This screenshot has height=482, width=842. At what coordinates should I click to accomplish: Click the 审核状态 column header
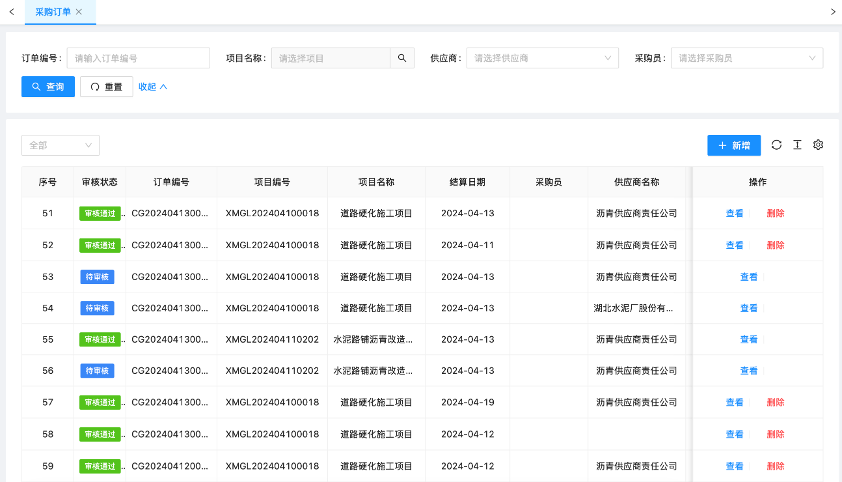pos(99,182)
